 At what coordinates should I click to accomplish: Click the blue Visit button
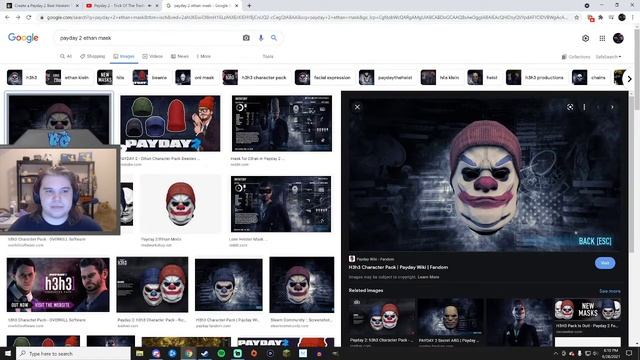click(605, 263)
